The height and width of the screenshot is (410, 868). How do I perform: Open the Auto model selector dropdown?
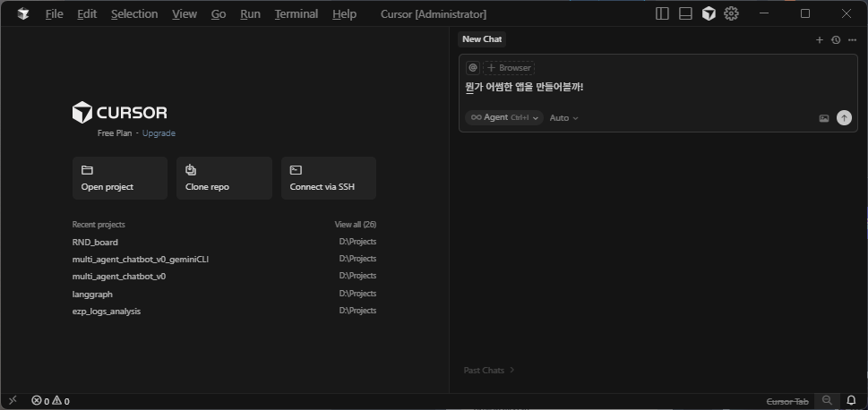(x=563, y=118)
